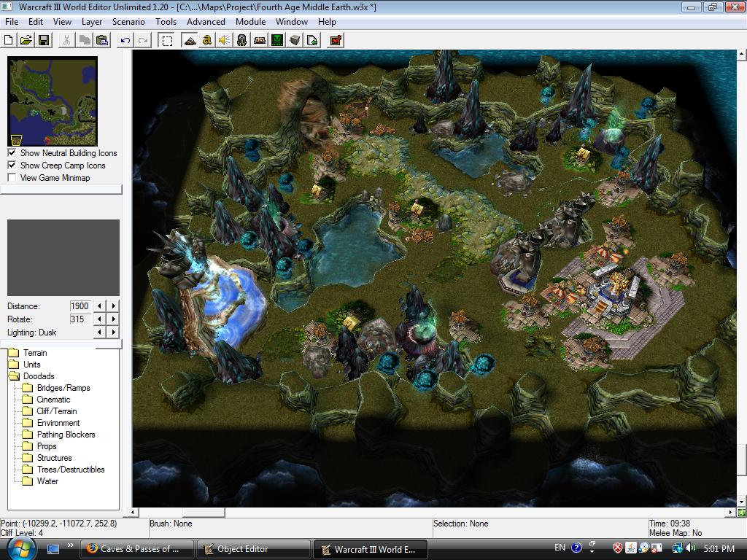Open a map file via toolbar folder icon
The image size is (747, 560).
(26, 41)
